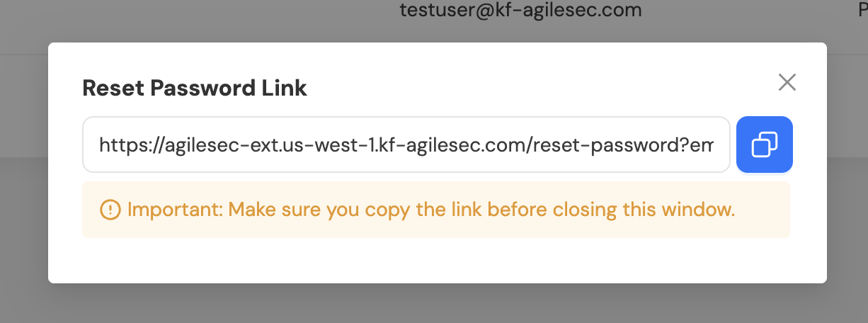Focus the reset password URL field

point(406,144)
